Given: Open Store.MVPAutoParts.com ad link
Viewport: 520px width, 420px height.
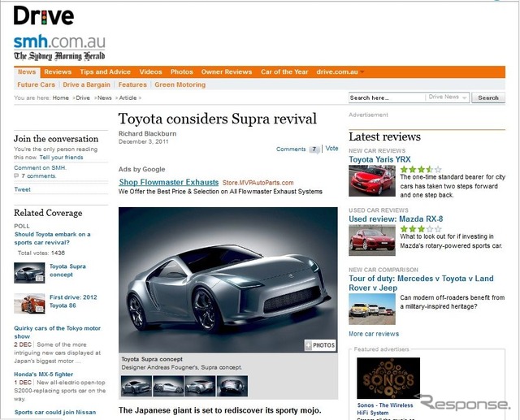Looking at the screenshot, I should (x=258, y=183).
